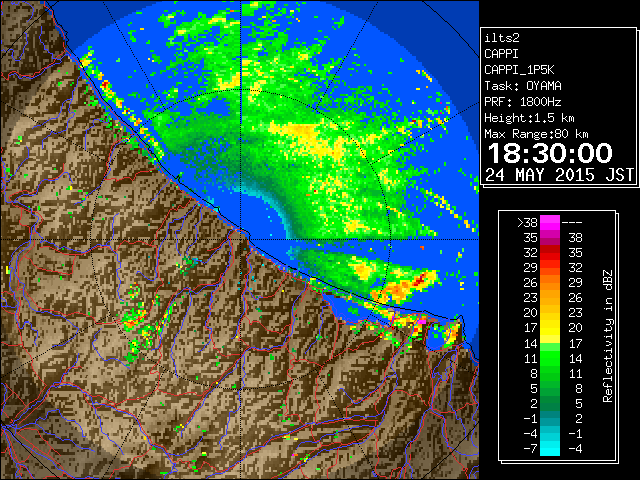Select the 'Height:1.5 km' text
Image resolution: width=640 pixels, height=480 pixels.
point(529,118)
